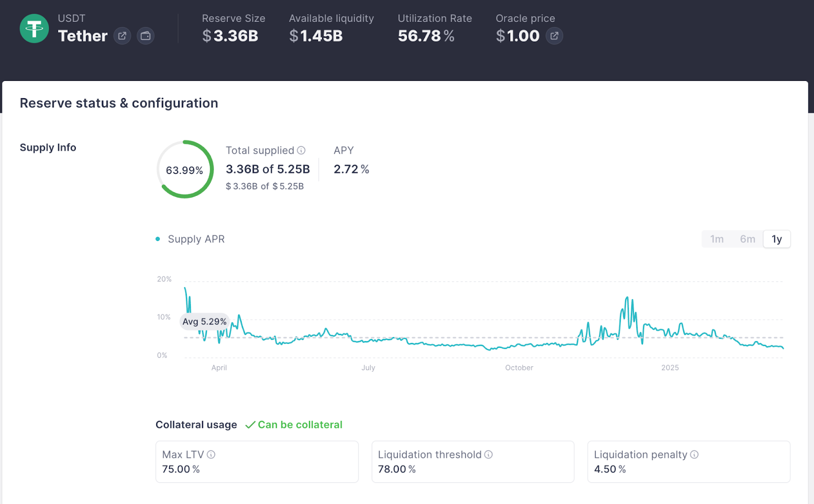The width and height of the screenshot is (814, 504).
Task: Click the 3.36B of 5.25B text
Action: [x=268, y=169]
